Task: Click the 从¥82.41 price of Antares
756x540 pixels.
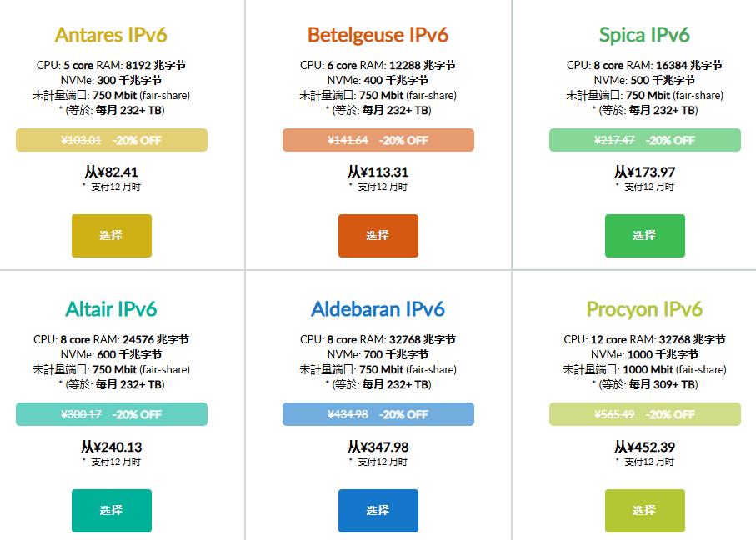Action: [111, 172]
